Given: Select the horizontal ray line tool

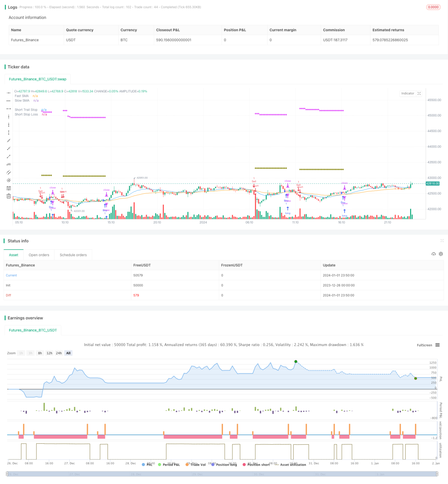Looking at the screenshot, I should point(9,101).
